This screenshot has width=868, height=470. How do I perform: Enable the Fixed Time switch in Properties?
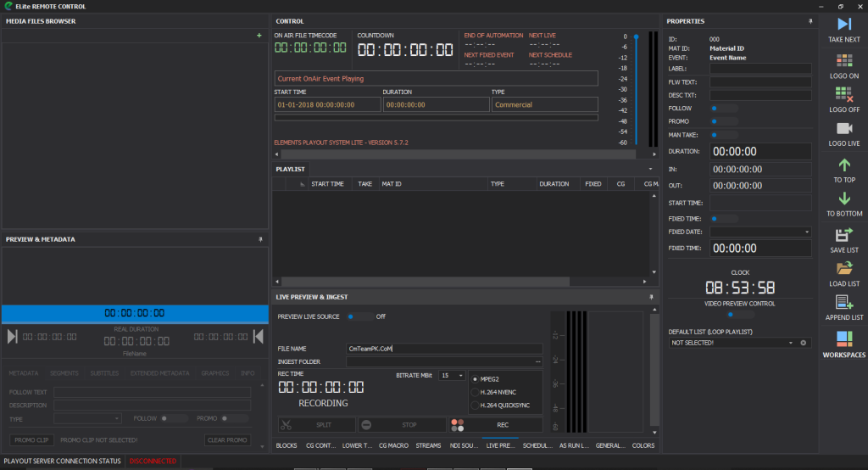point(724,219)
